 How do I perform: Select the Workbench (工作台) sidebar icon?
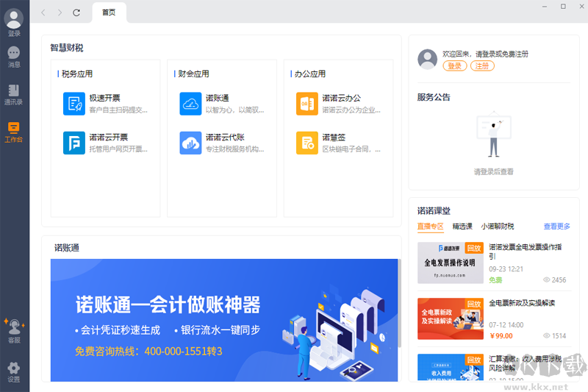13,127
